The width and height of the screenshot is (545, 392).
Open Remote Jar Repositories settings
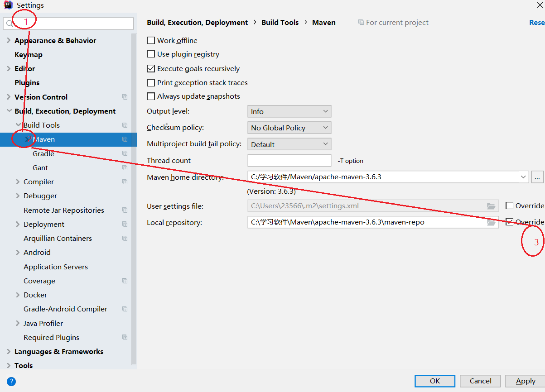tap(64, 210)
